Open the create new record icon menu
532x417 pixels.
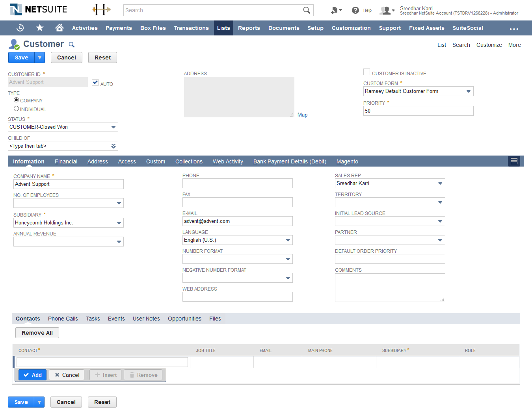(x=336, y=10)
